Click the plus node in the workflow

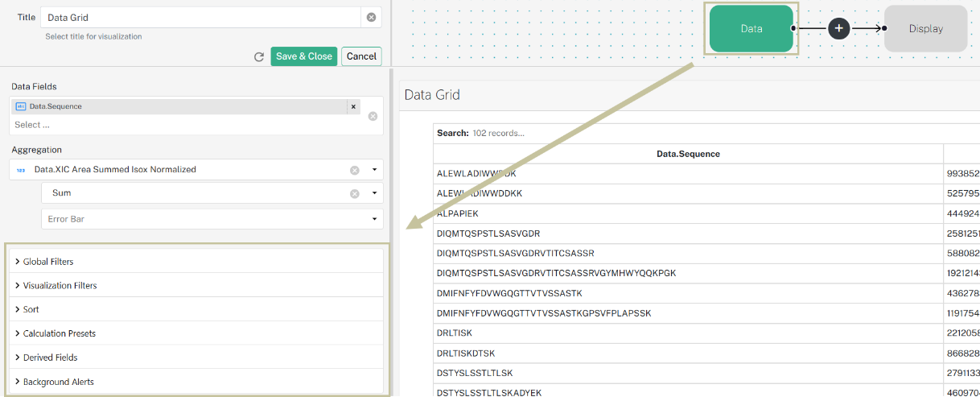pyautogui.click(x=839, y=28)
